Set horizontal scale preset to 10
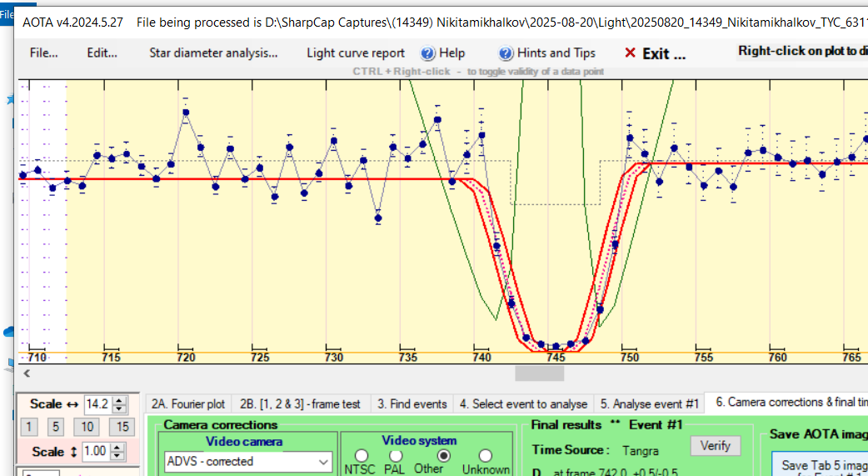 tap(88, 427)
